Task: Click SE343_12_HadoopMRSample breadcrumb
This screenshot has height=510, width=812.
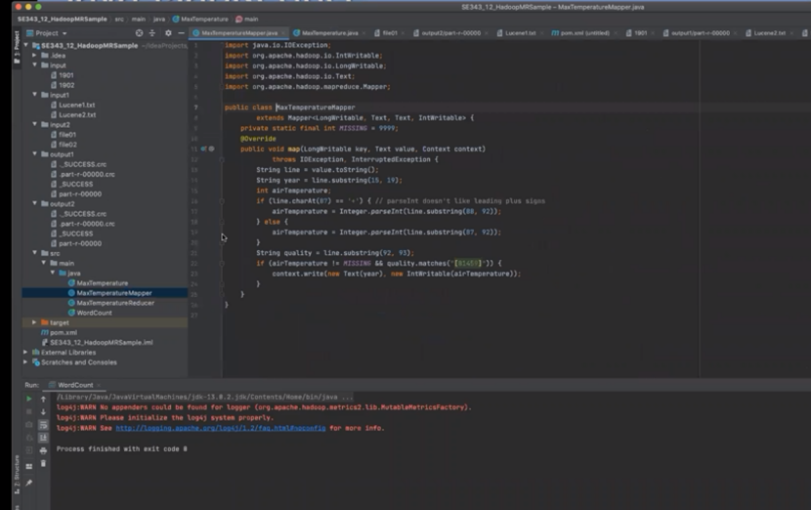Action: (x=63, y=20)
